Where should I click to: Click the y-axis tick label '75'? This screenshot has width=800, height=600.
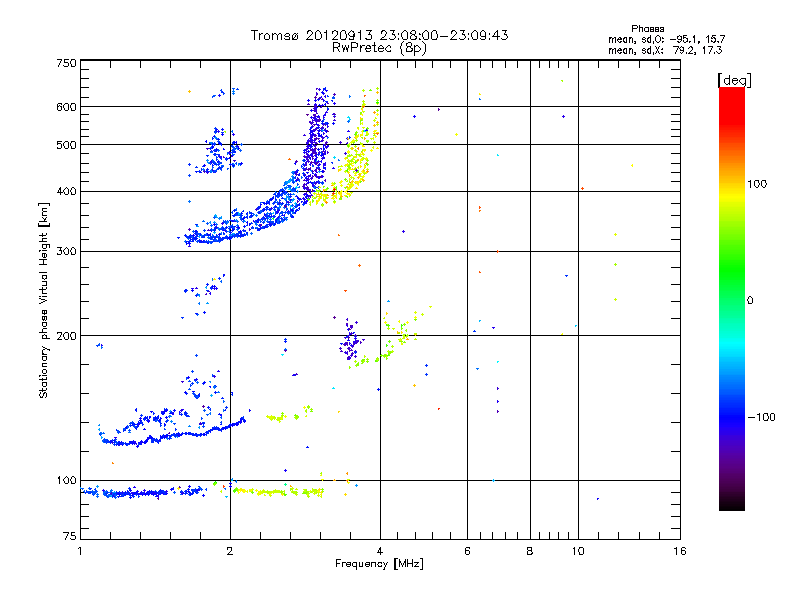[70, 536]
